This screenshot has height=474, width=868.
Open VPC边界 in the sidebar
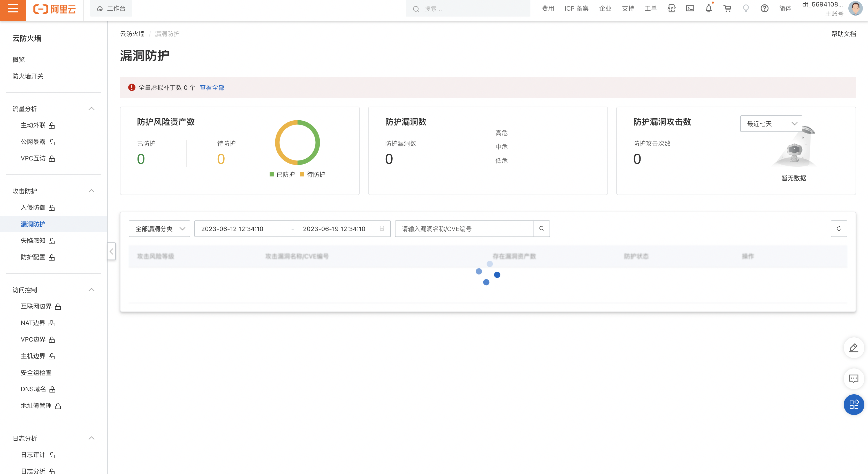click(33, 339)
